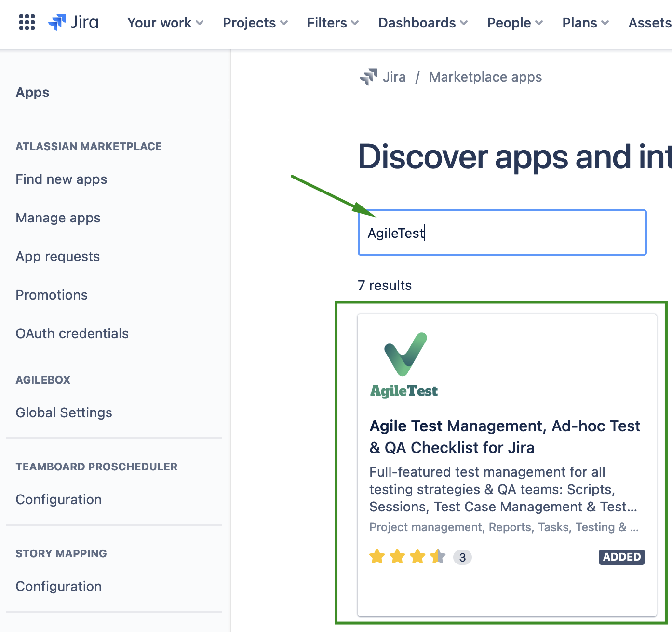Open the Agile Test Management app title
The width and height of the screenshot is (672, 632).
(505, 437)
